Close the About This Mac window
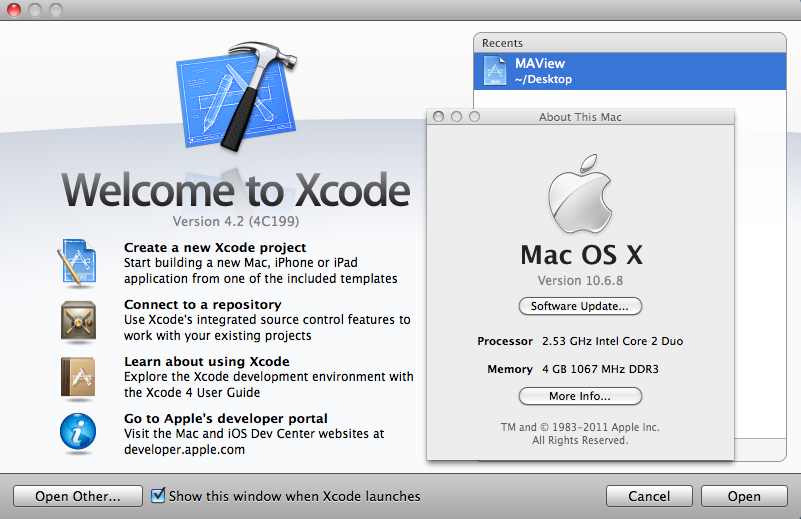Image resolution: width=801 pixels, height=519 pixels. pos(438,116)
